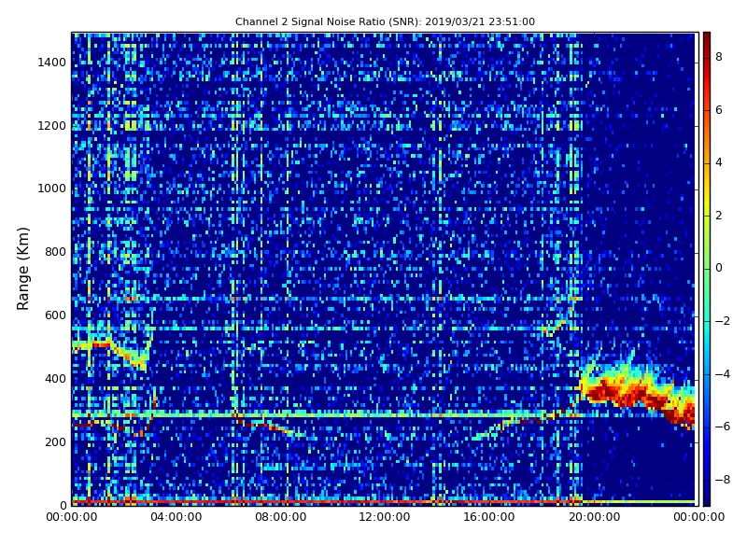Select the colorbar tick label −2

723,321
